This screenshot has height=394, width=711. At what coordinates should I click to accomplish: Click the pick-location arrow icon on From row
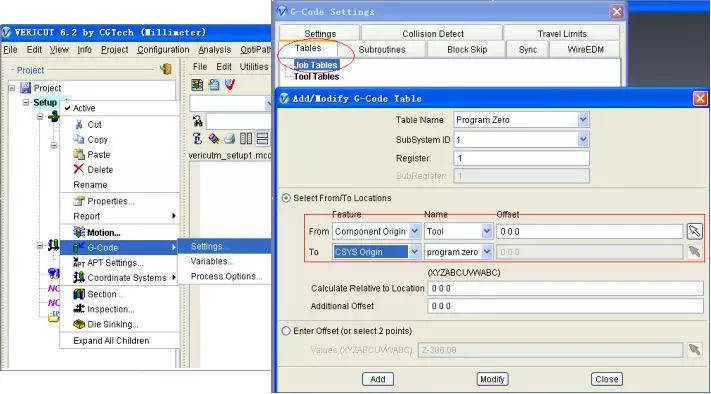click(x=694, y=231)
